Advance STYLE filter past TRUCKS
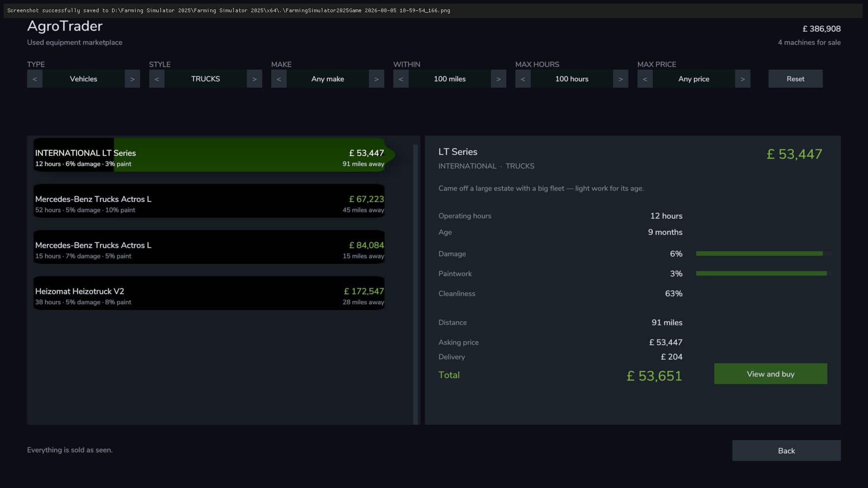The width and height of the screenshot is (868, 488). 255,79
